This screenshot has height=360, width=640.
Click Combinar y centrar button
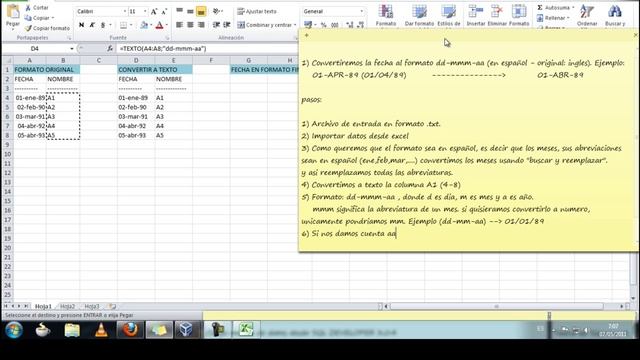[x=264, y=25]
